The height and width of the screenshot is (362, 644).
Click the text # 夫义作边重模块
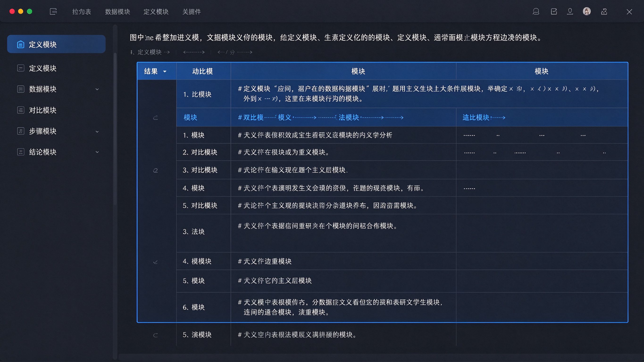pyautogui.click(x=265, y=261)
